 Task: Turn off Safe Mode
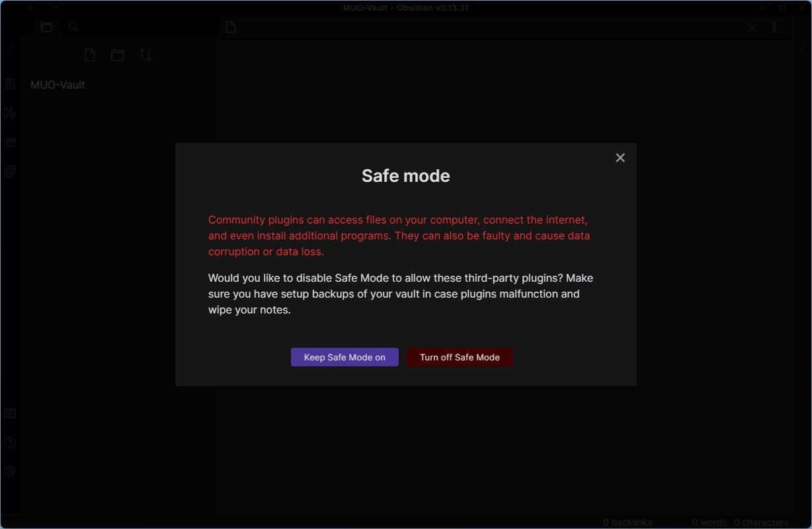pos(460,357)
